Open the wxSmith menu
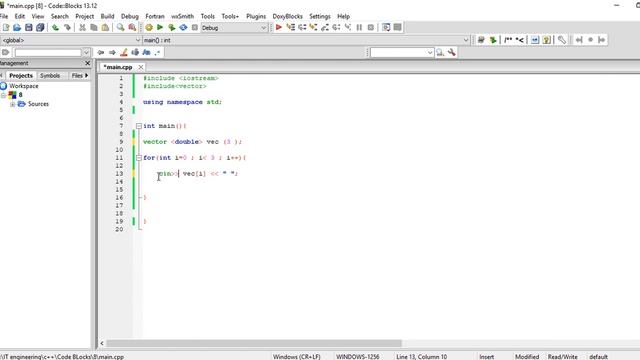The height and width of the screenshot is (360, 640). pos(182,16)
